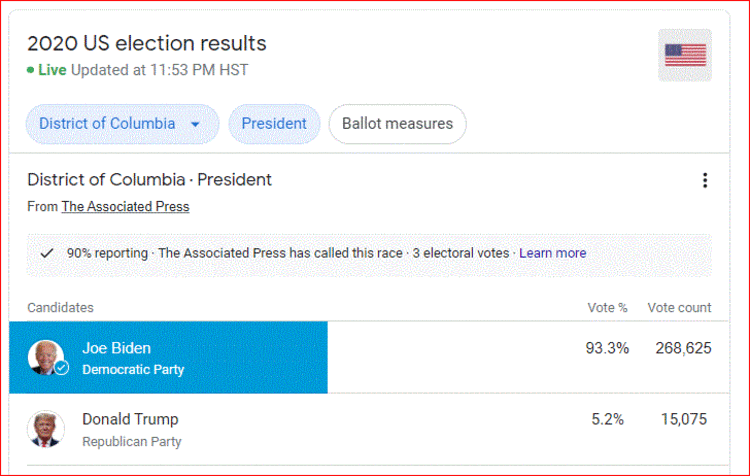This screenshot has width=750, height=476.
Task: Open the three-dot more options menu
Action: coord(705,180)
